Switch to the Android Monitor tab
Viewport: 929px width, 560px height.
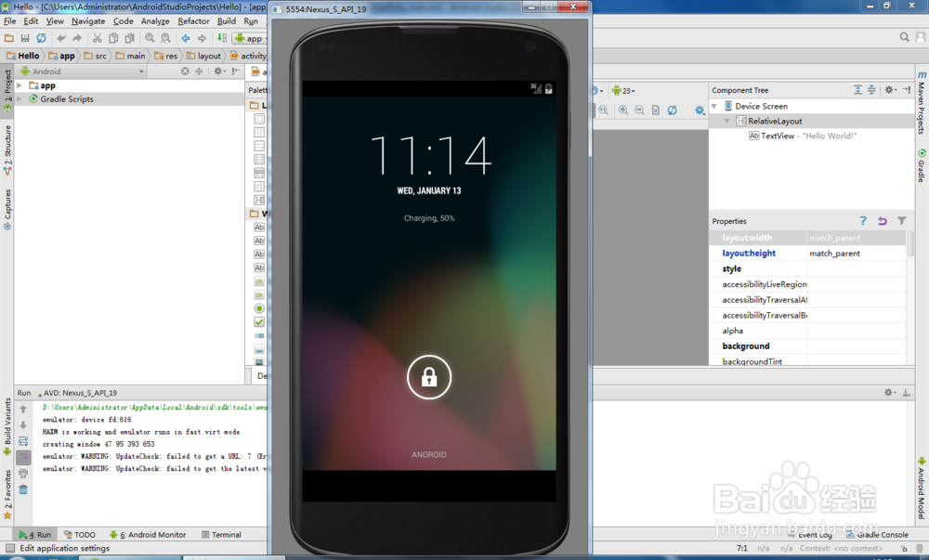point(149,534)
